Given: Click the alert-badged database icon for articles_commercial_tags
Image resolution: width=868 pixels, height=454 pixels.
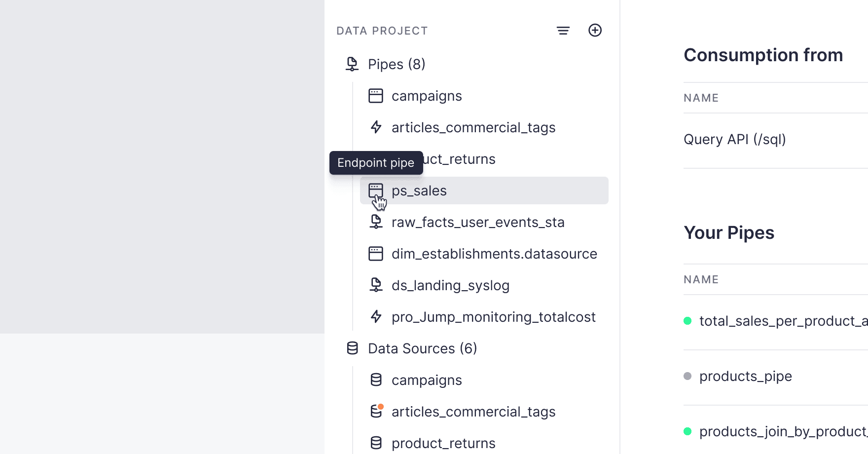Looking at the screenshot, I should [377, 411].
